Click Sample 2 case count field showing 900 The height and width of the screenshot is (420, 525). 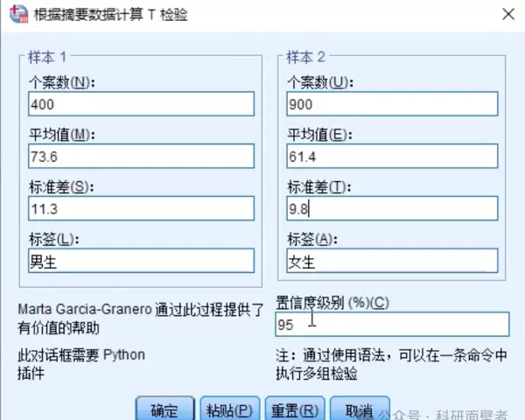(x=391, y=105)
